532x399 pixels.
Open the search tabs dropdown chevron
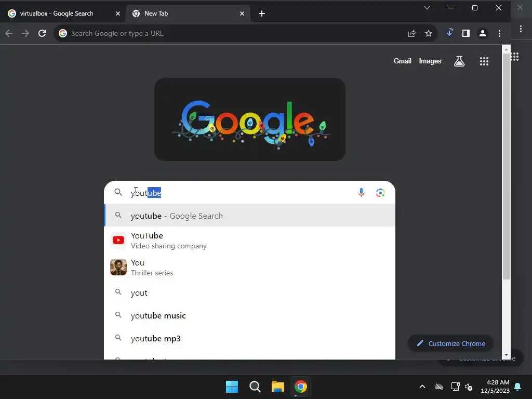pos(427,8)
